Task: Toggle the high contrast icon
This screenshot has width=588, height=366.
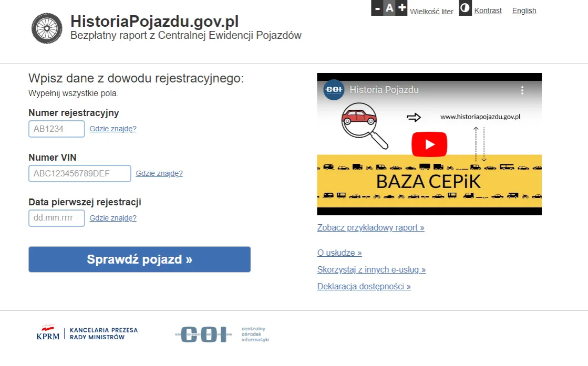Action: (465, 8)
